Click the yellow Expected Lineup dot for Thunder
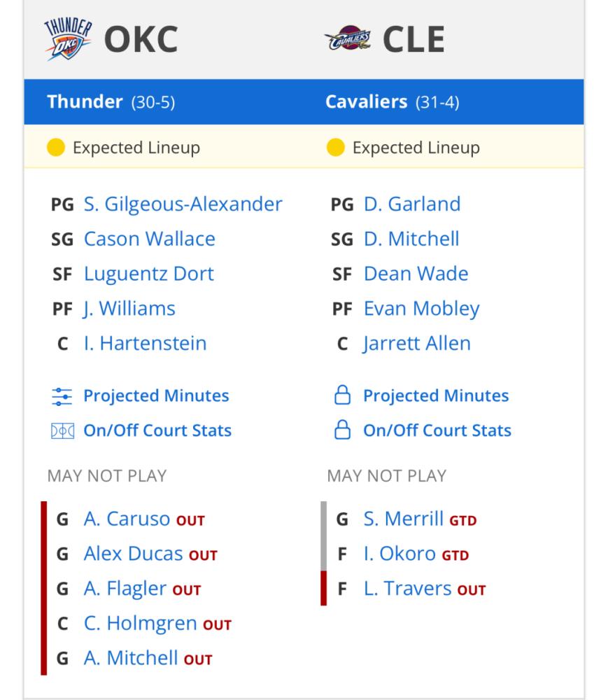Screen dimensions: 608x700 [x=56, y=147]
